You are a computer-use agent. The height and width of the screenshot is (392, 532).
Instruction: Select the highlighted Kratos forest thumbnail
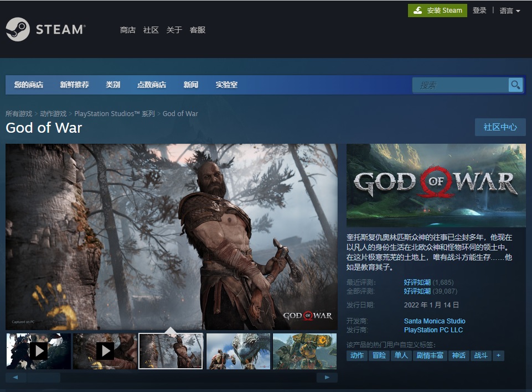point(171,351)
